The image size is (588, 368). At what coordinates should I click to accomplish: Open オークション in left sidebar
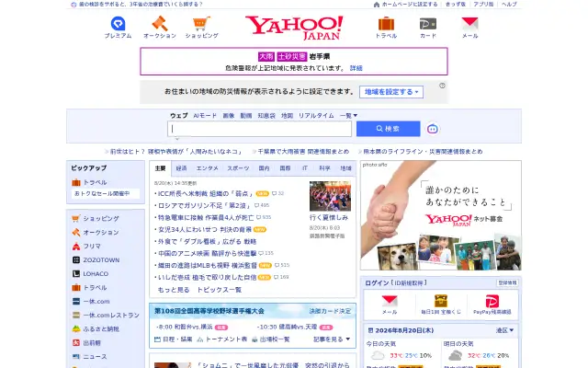(x=100, y=232)
